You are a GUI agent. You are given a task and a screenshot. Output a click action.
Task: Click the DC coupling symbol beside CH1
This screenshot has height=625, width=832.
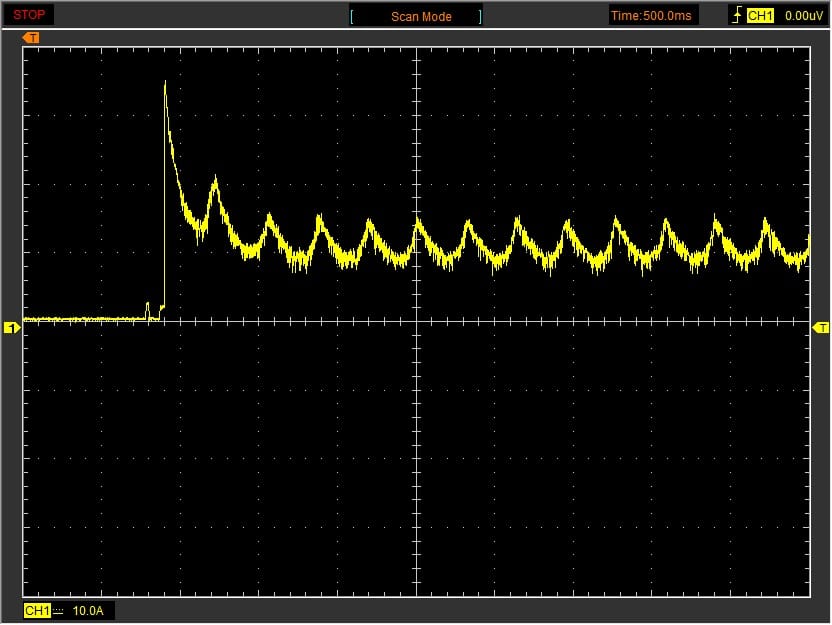58,610
